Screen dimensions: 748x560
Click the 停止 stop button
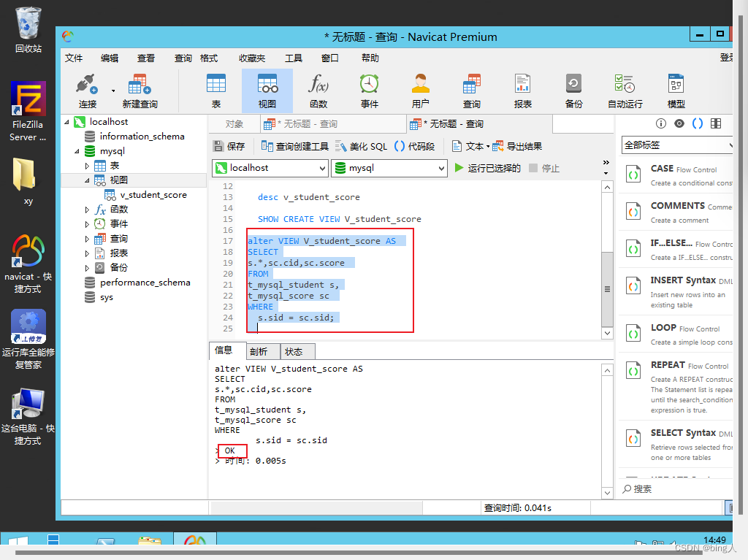point(544,168)
